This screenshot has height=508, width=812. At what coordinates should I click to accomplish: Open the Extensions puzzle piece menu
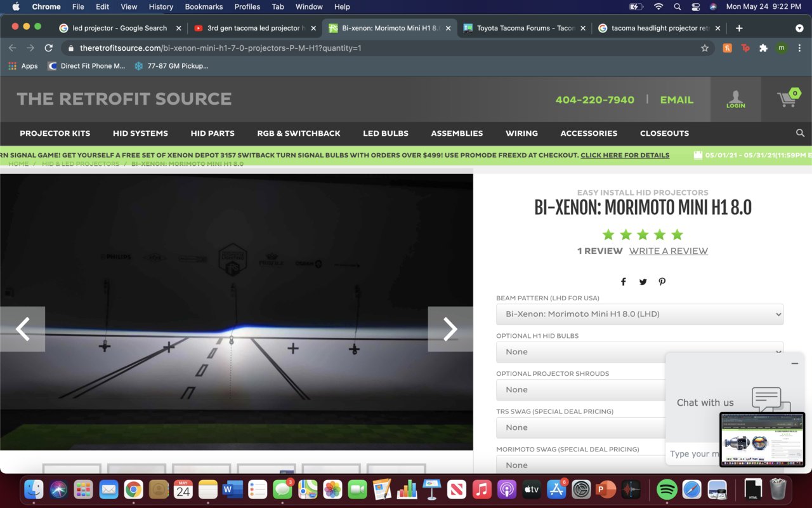(x=763, y=48)
